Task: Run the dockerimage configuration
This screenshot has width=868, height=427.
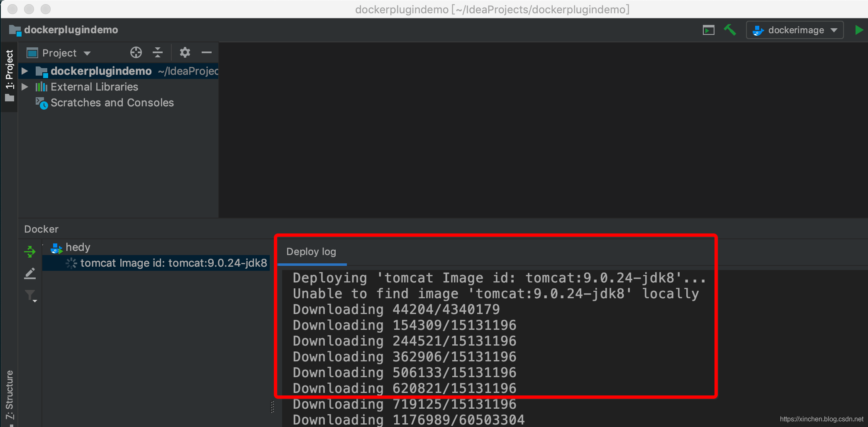Action: pyautogui.click(x=859, y=30)
